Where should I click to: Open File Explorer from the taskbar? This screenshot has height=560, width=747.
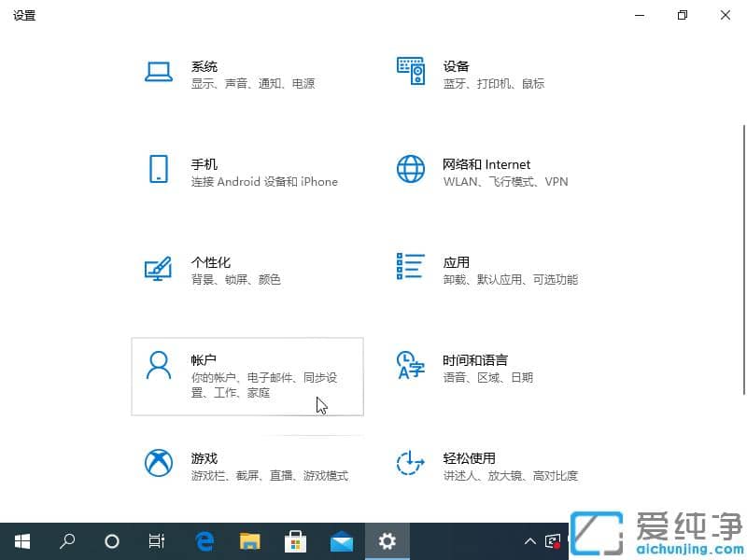tap(249, 541)
